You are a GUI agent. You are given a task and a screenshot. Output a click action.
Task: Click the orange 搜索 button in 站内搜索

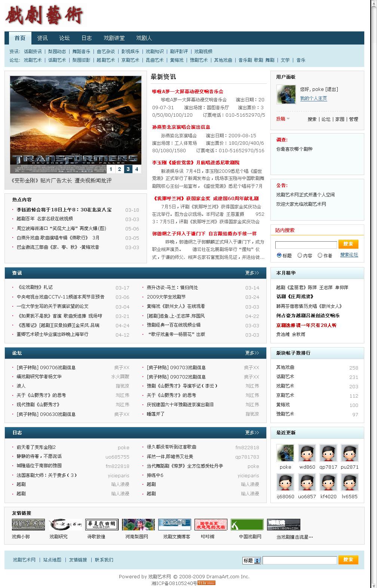tap(348, 244)
